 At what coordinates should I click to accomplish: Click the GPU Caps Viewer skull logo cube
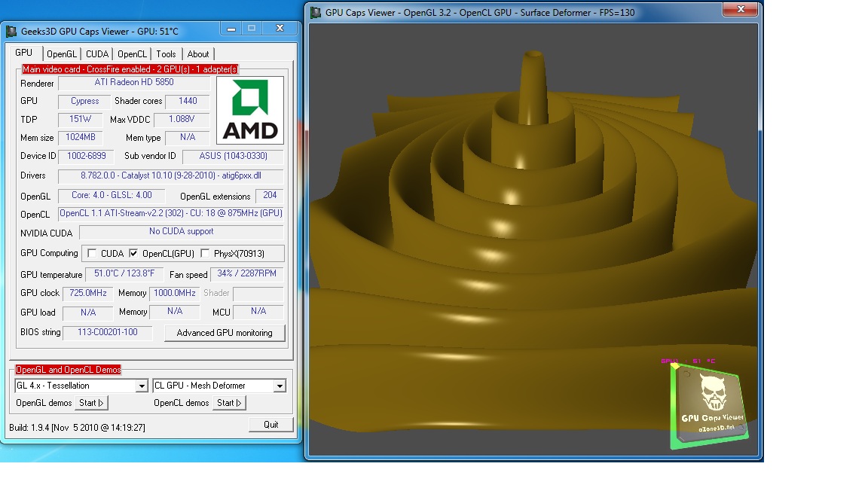point(708,406)
